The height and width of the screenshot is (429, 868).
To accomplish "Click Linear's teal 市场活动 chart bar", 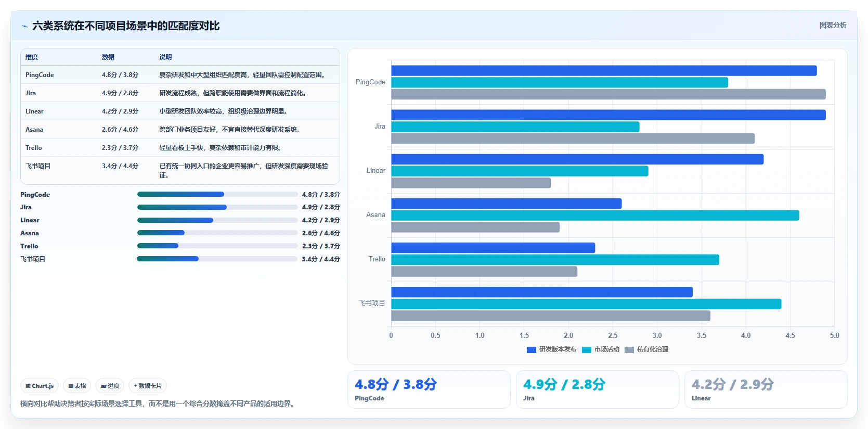I will click(x=520, y=171).
